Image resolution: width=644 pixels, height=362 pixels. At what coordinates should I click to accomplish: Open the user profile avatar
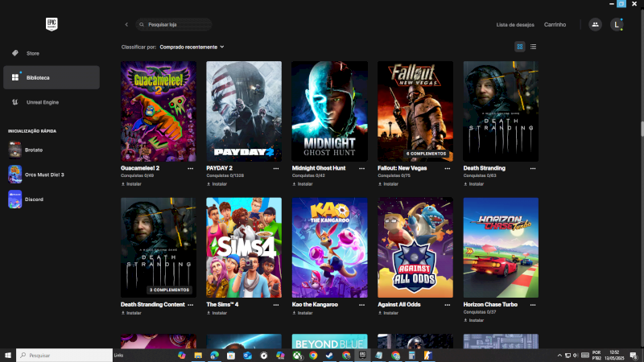coord(617,24)
